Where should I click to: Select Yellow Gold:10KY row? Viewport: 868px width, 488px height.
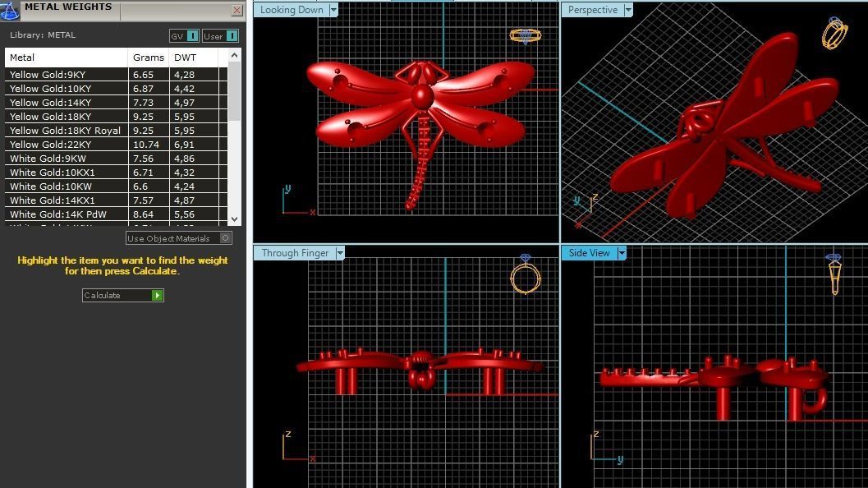coord(117,89)
